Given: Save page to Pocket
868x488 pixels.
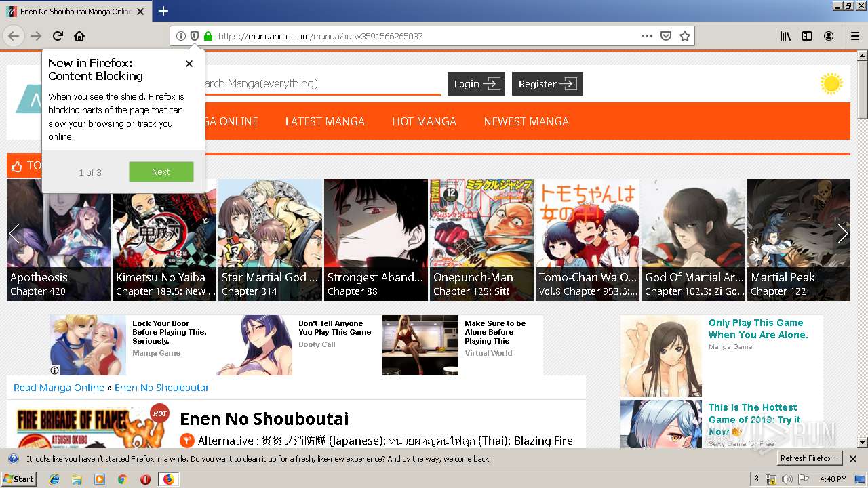Looking at the screenshot, I should tap(666, 36).
